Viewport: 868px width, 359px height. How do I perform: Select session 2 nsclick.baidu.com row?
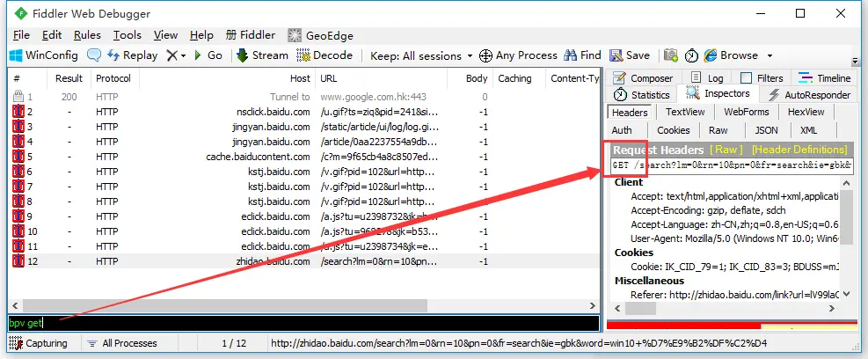click(303, 112)
